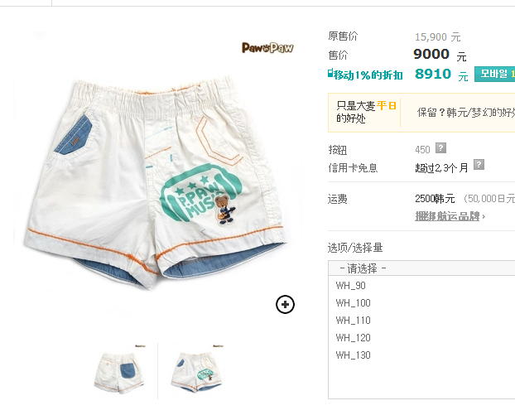Choose the WH_120 option
Viewport: 515px width, 420px height.
point(353,338)
